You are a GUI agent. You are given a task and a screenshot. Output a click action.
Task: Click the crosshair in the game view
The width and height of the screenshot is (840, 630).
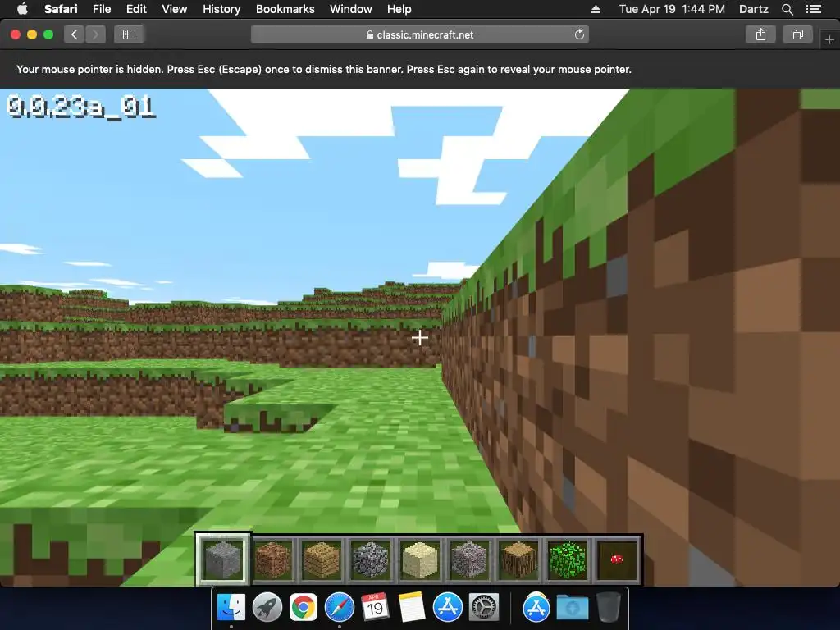tap(420, 337)
